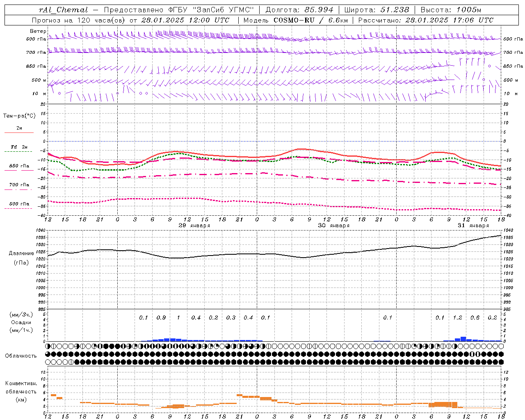525x420 pixels.
Task: Click the precipitation value "0.3"
Action: [231, 318]
